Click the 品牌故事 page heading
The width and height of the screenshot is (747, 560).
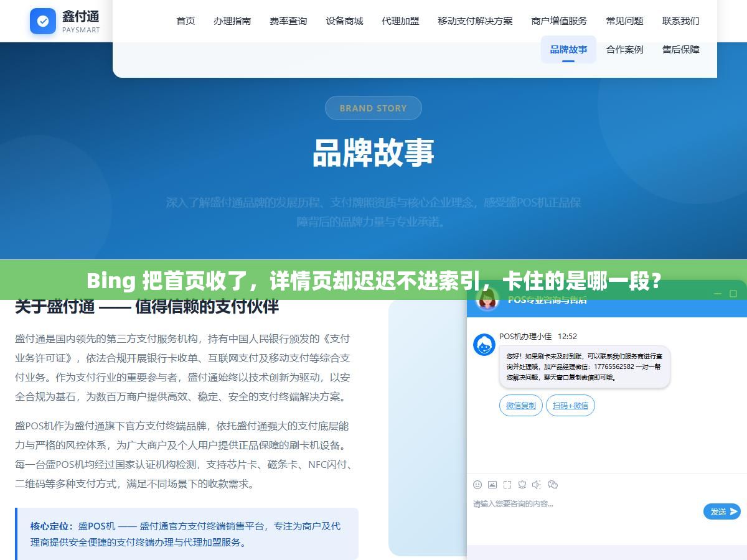pyautogui.click(x=374, y=152)
